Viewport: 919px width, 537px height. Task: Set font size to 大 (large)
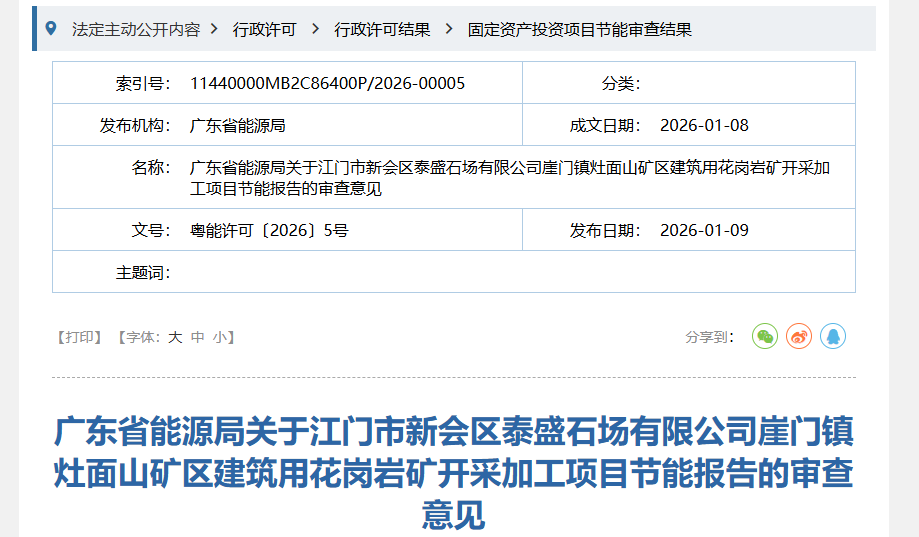[174, 338]
